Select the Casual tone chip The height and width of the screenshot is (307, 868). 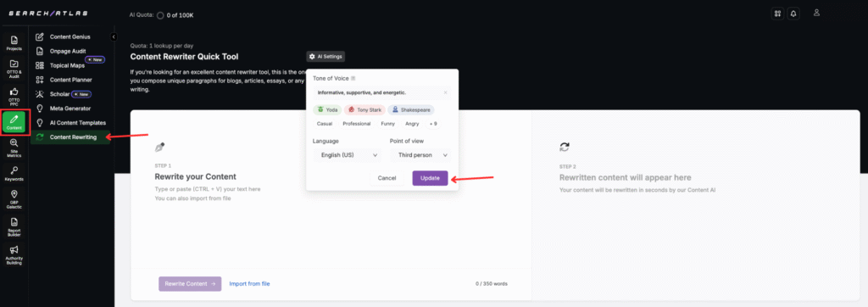pyautogui.click(x=325, y=124)
